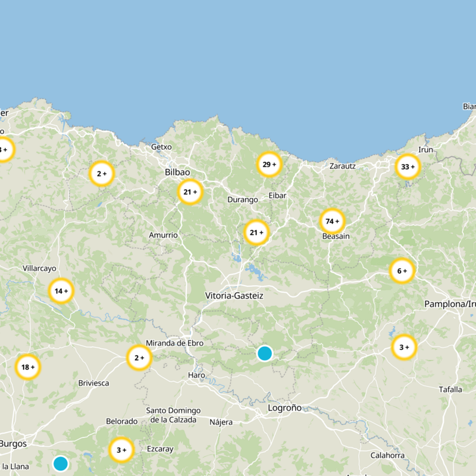This screenshot has height=476, width=476.
Task: Click the Eibar town label
Action: coord(277,196)
